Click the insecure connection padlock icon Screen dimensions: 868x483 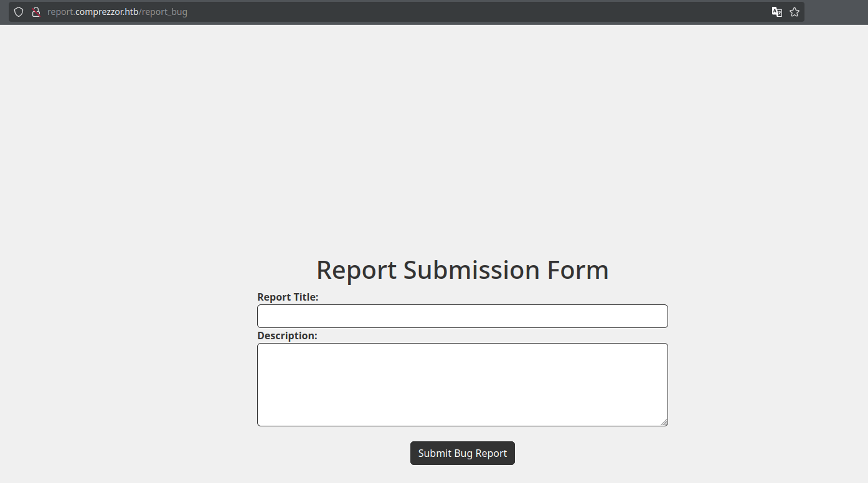(36, 12)
